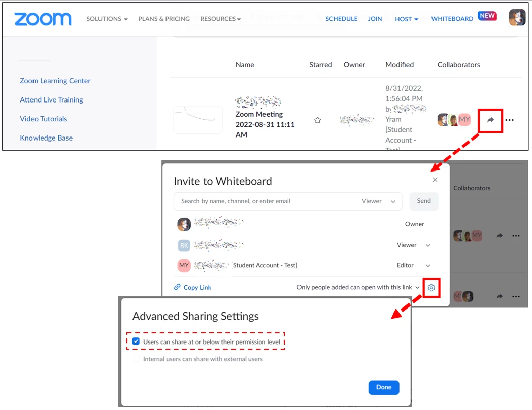Open the Zoom Meeting whiteboard thumbnail

[198, 119]
